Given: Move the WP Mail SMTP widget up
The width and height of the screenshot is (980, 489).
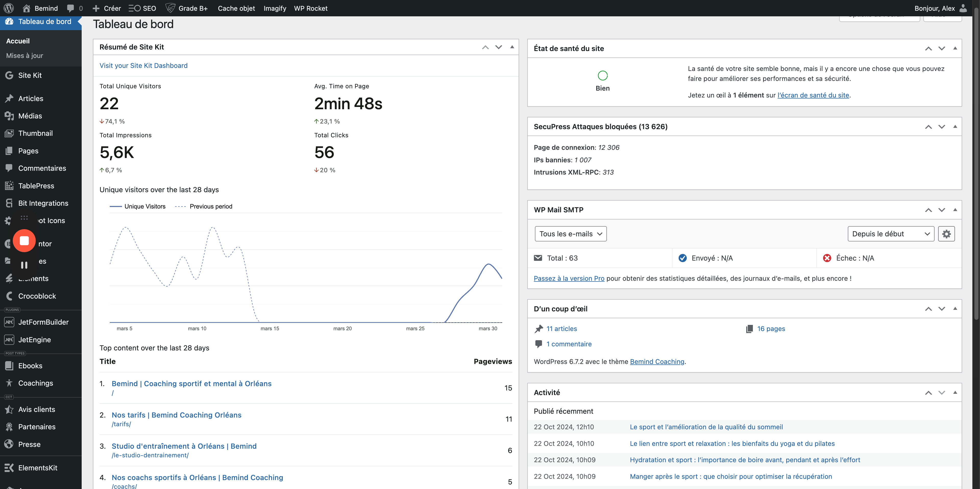Looking at the screenshot, I should point(928,210).
